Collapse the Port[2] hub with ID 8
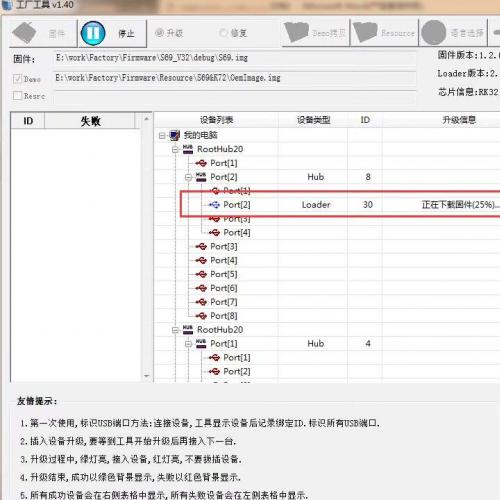The height and width of the screenshot is (500, 500). point(189,177)
